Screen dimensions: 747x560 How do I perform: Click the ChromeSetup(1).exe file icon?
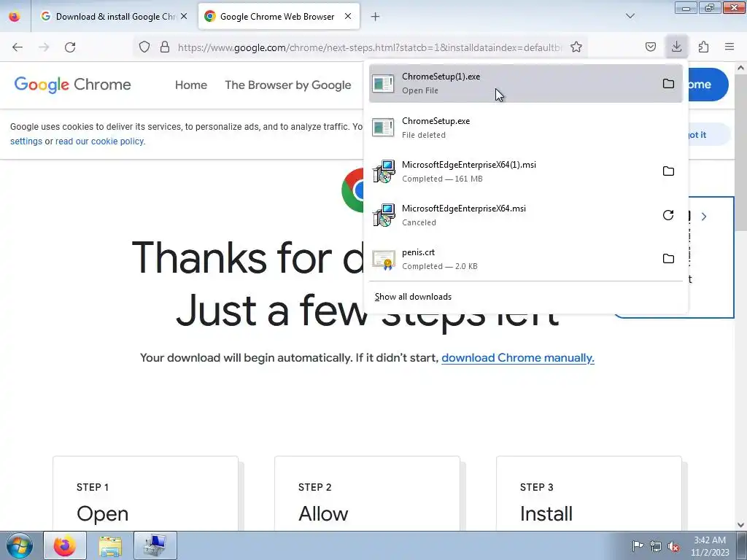tap(383, 83)
